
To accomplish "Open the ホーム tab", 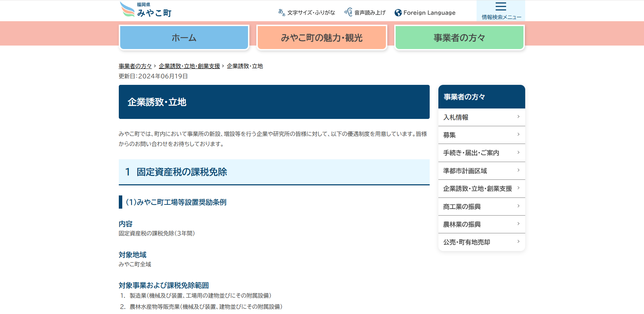I will point(184,37).
